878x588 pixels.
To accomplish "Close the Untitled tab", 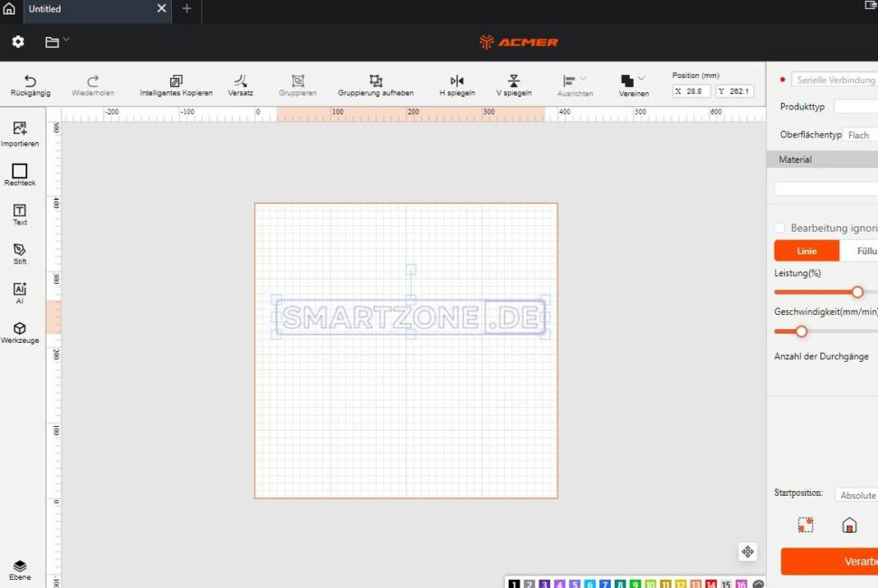I will point(161,8).
